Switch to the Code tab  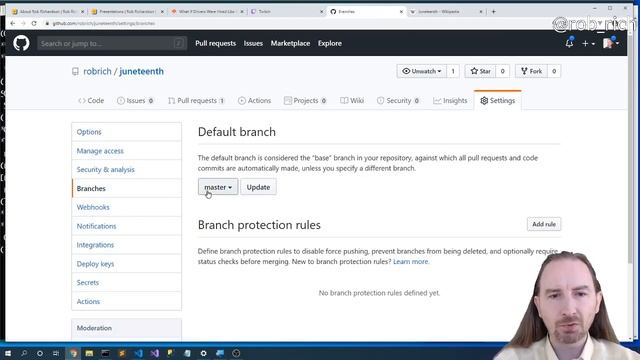pos(91,100)
